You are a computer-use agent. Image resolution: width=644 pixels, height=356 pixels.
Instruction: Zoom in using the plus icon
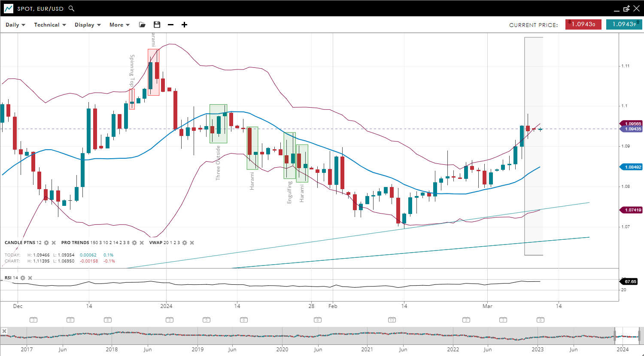184,25
